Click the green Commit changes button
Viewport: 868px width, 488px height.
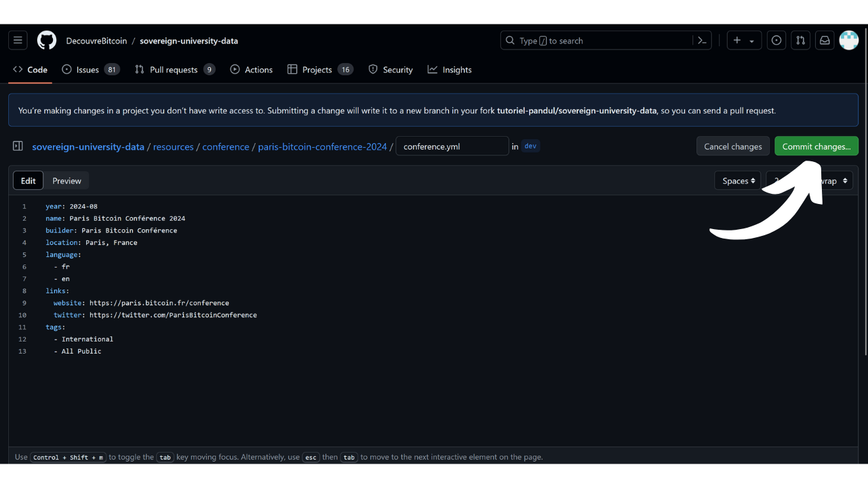[x=816, y=146]
